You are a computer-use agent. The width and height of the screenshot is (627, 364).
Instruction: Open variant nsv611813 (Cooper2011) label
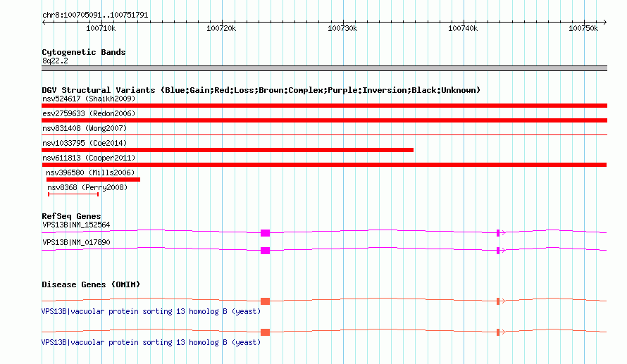(89, 158)
